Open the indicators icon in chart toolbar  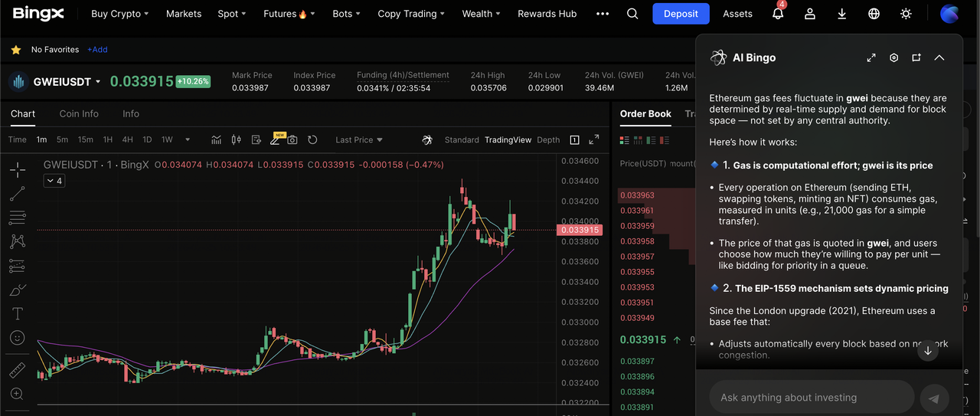coord(217,139)
